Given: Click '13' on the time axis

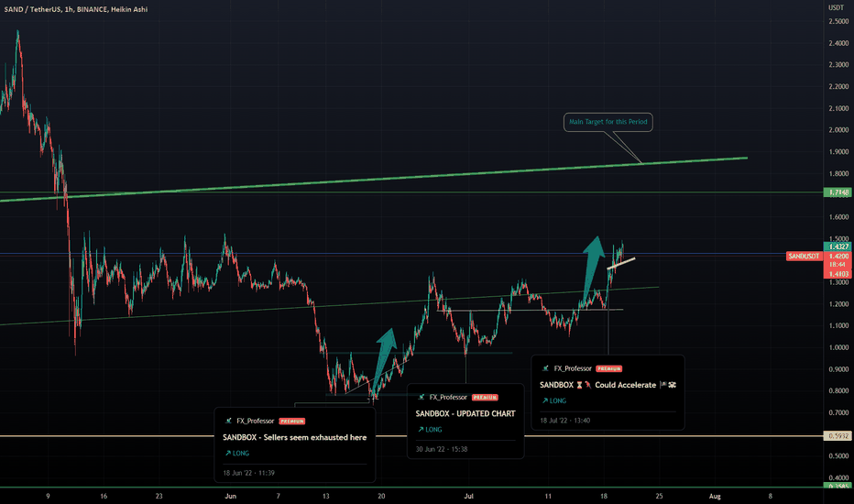Looking at the screenshot, I should [x=325, y=497].
